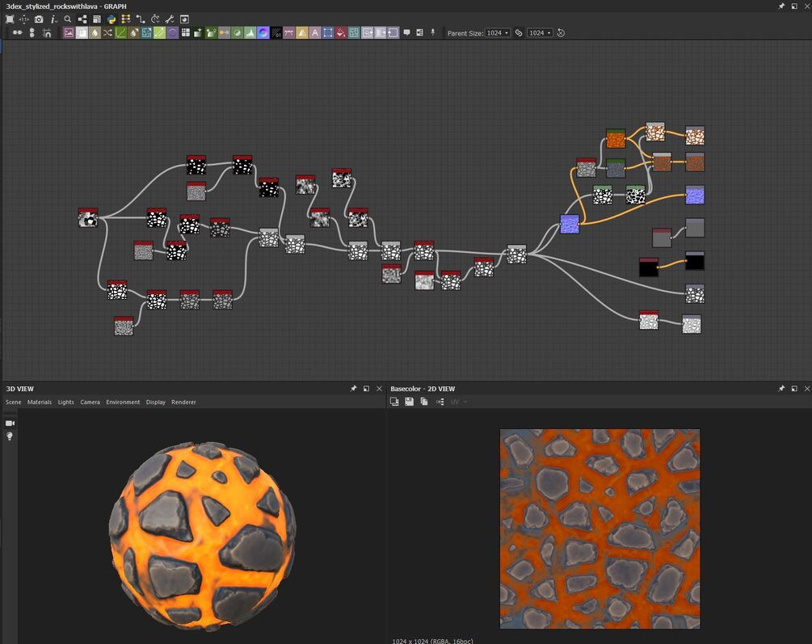Add a Bitmap node from toolbar
Image resolution: width=812 pixels, height=644 pixels.
69,32
